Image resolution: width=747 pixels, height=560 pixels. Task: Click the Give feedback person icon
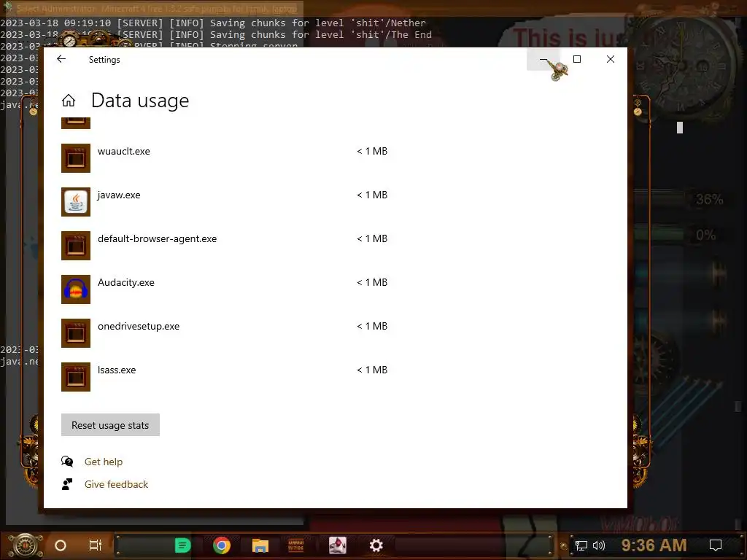67,484
